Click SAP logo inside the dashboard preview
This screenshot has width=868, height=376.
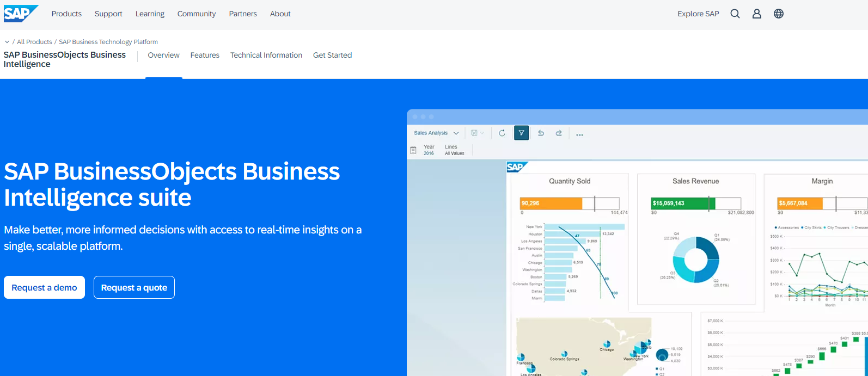pyautogui.click(x=517, y=167)
